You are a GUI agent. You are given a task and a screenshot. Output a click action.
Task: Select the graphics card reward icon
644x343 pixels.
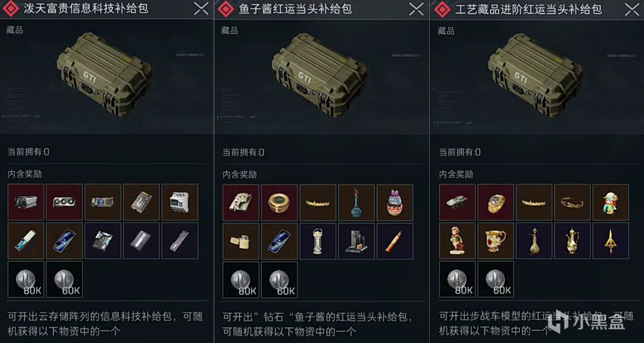[x=64, y=202]
